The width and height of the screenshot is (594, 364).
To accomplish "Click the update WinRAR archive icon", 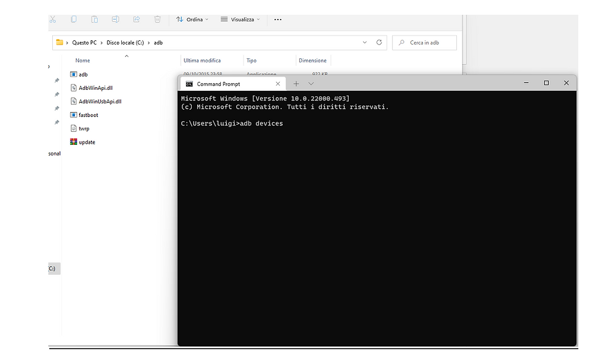I will (x=74, y=142).
